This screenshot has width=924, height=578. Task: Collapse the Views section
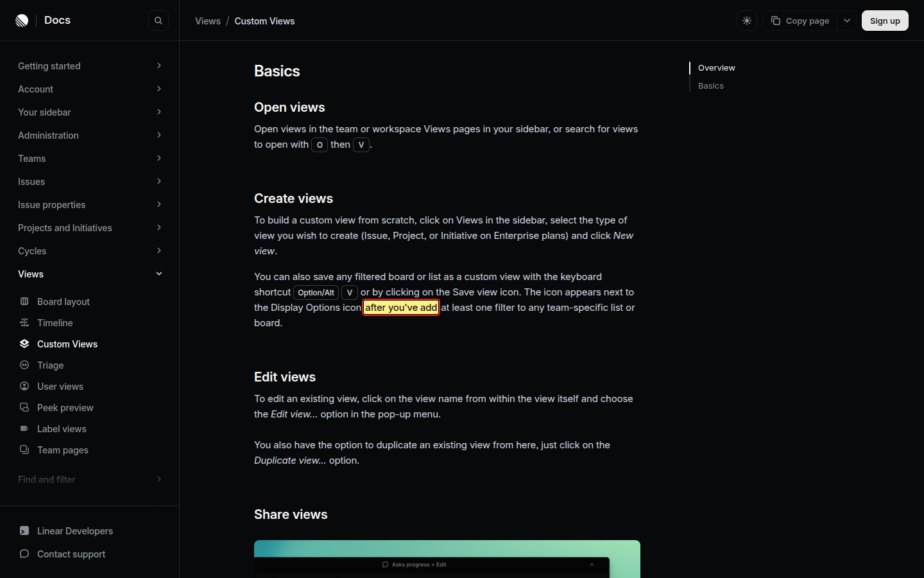click(x=90, y=274)
